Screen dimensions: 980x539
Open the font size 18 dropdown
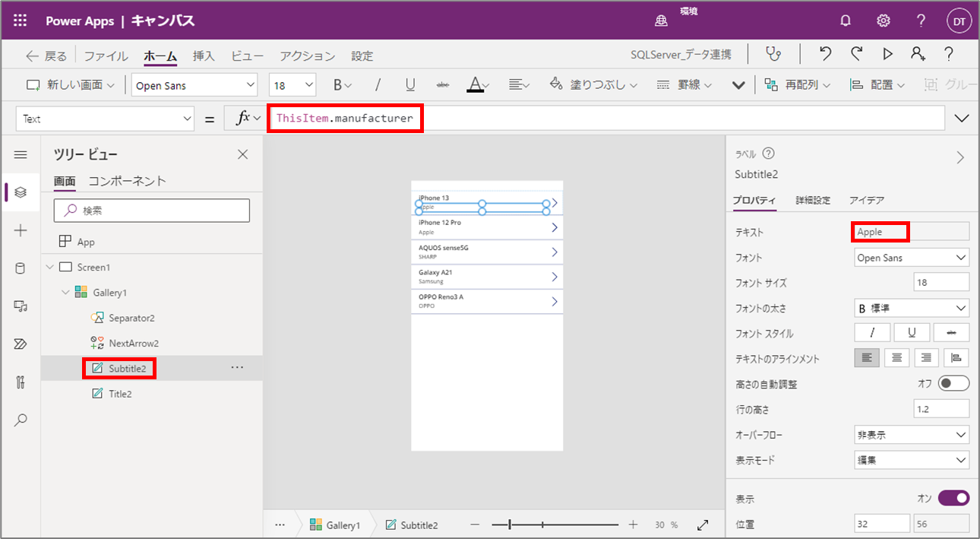[292, 85]
